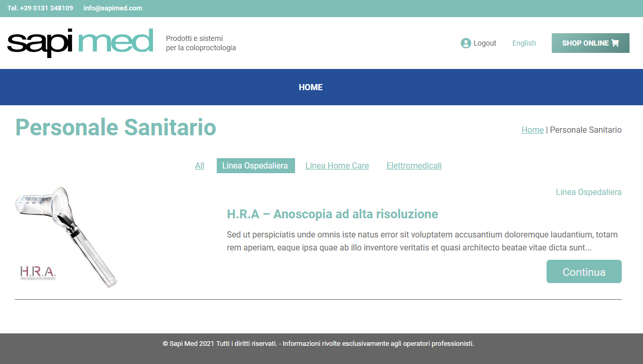The image size is (643, 364).
Task: Go to HOME in the blue navigation bar
Action: (x=311, y=87)
